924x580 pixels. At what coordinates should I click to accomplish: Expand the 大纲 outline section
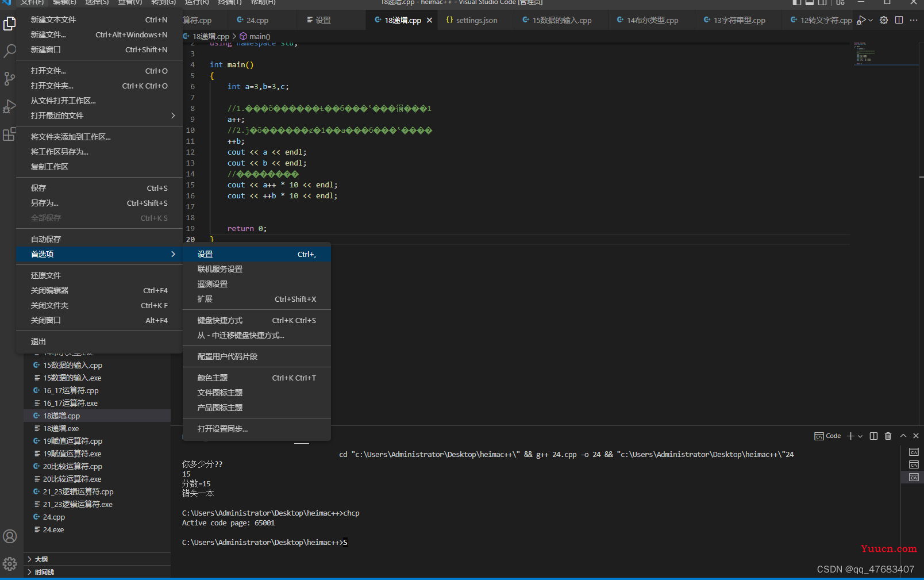pyautogui.click(x=98, y=559)
